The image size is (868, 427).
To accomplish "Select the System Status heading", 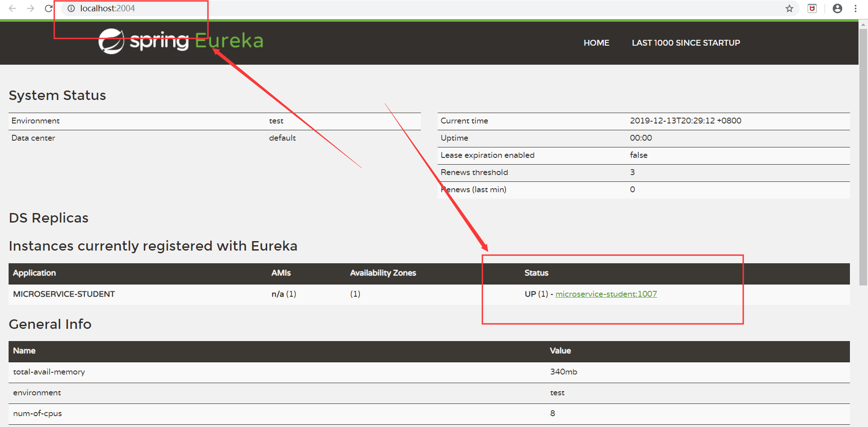I will coord(57,95).
